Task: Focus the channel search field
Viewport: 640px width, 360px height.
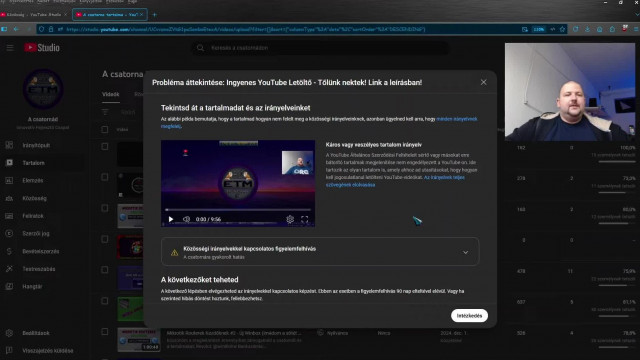Action: click(x=320, y=48)
